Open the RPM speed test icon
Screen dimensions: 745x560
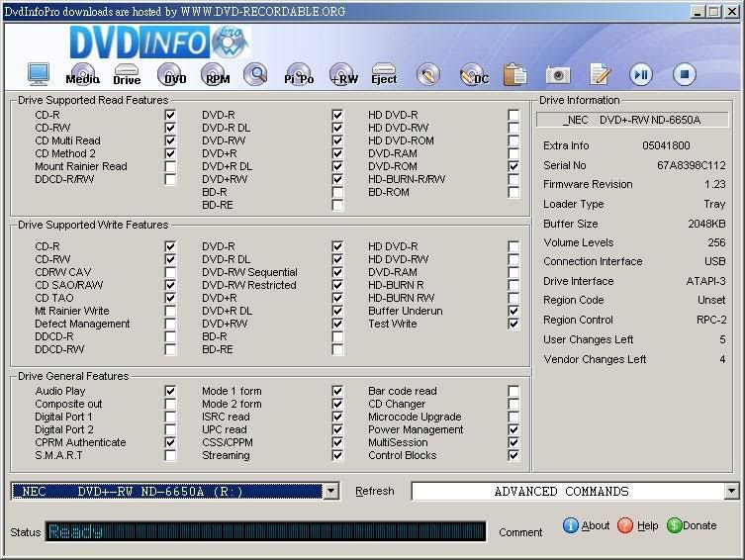(216, 74)
